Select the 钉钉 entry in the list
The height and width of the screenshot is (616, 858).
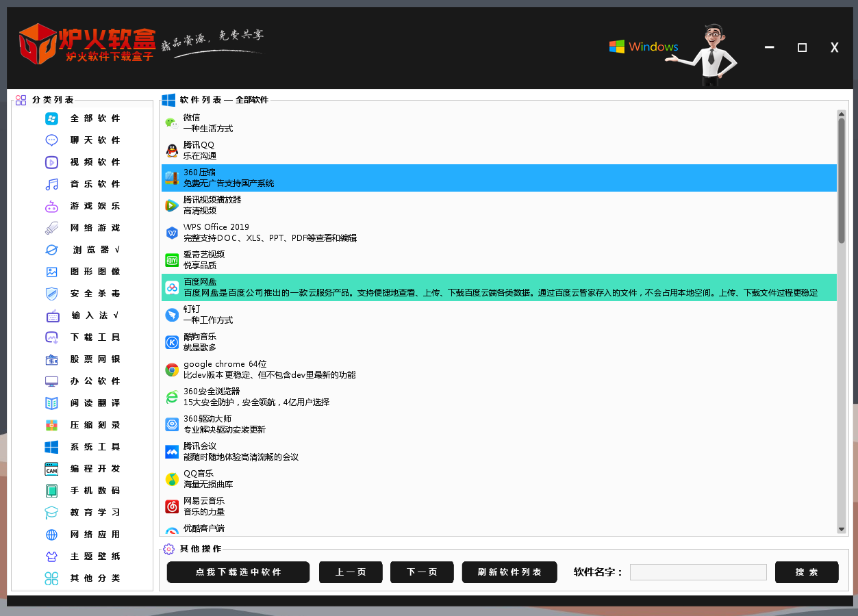(x=499, y=315)
